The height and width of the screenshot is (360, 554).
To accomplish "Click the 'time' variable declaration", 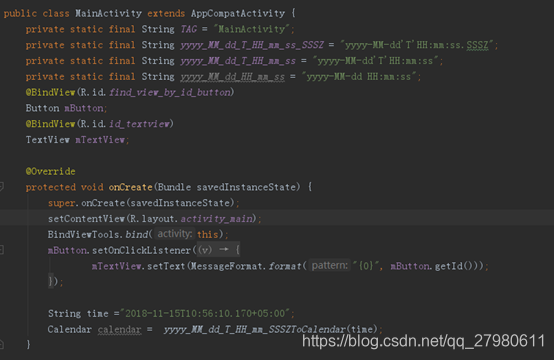I will coord(98,314).
